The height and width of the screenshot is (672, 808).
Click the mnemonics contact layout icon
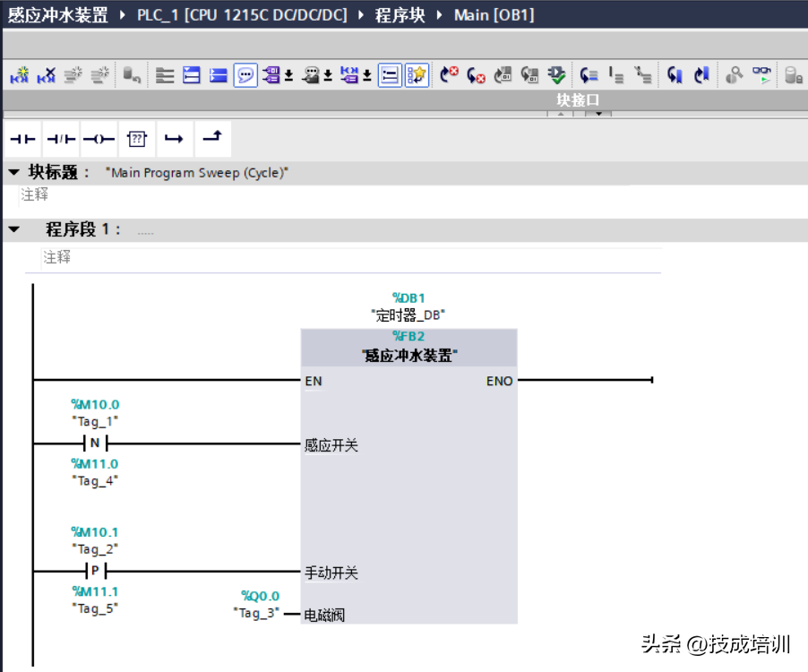tap(349, 75)
